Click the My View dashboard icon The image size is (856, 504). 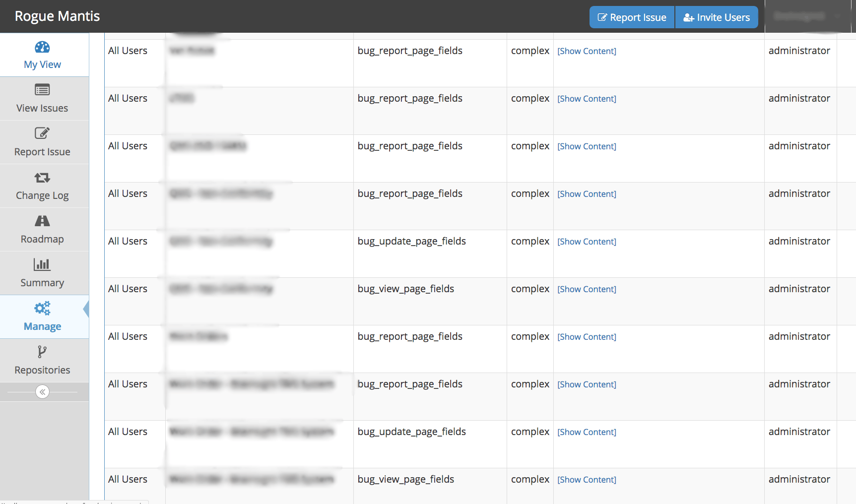42,47
